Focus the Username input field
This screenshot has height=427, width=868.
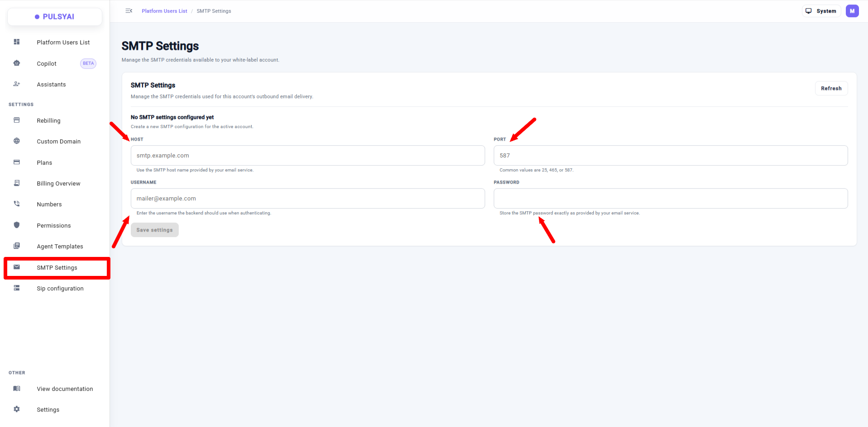click(308, 199)
